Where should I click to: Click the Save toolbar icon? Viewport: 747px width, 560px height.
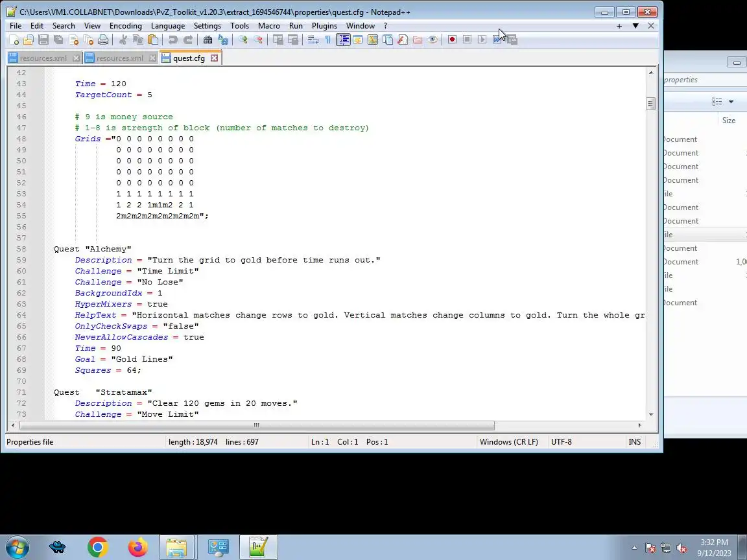[43, 40]
